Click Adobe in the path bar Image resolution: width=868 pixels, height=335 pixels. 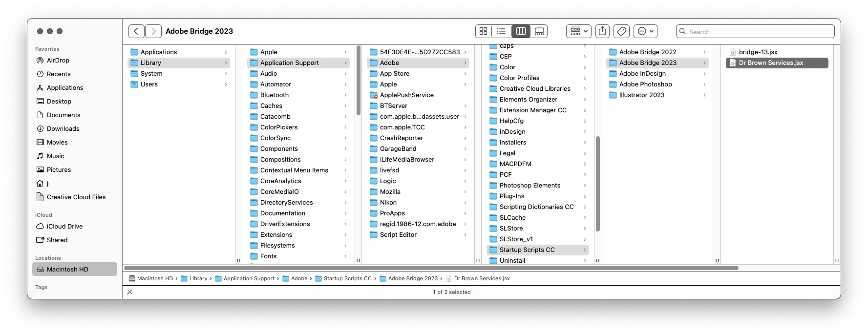(295, 279)
